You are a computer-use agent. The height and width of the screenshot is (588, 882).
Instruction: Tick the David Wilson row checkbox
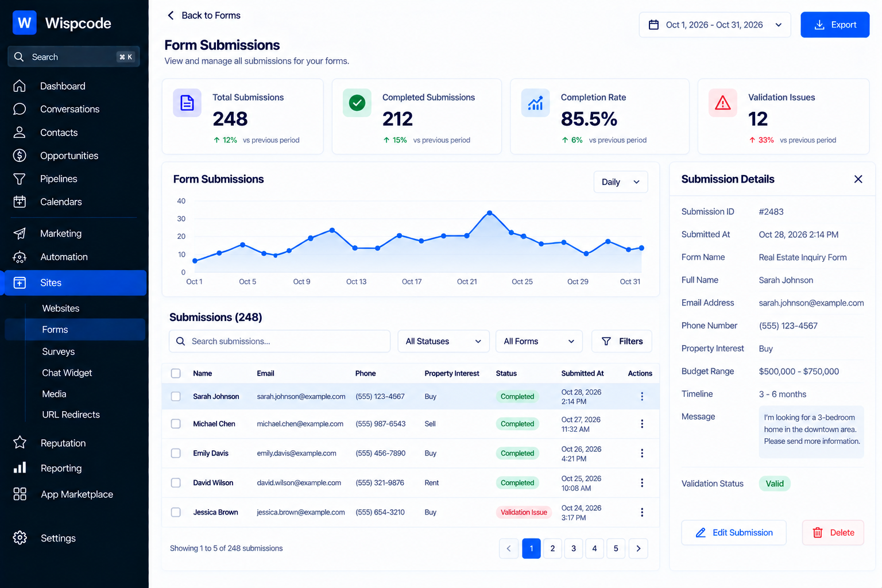[x=176, y=483]
